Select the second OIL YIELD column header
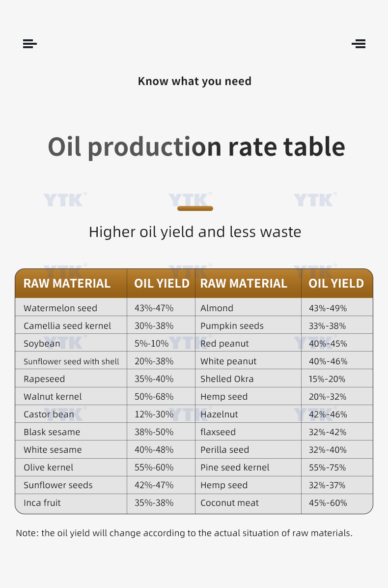This screenshot has height=588, width=388. pos(336,284)
